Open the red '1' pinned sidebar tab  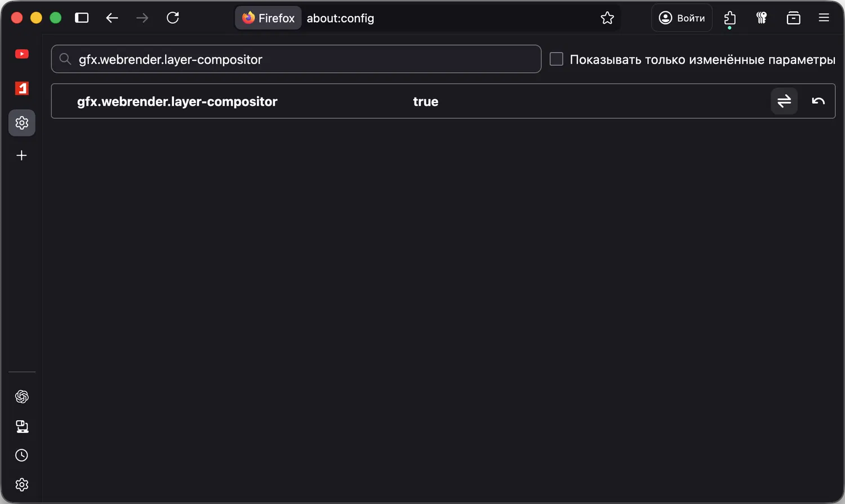click(x=22, y=88)
